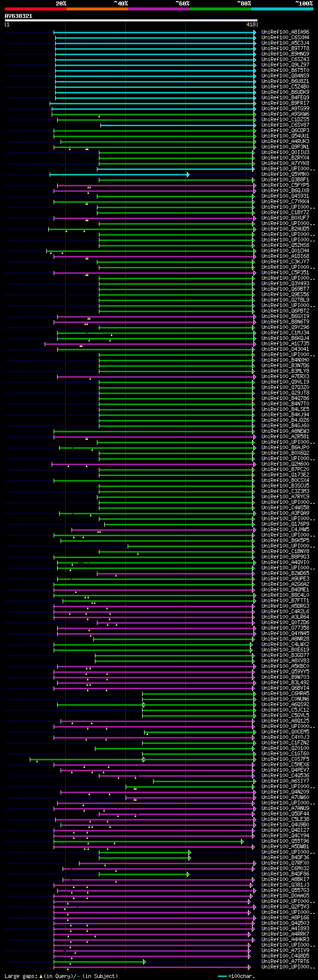Select label UniRef100_C5FYP5
318x980 pixels.
pyautogui.click(x=285, y=185)
